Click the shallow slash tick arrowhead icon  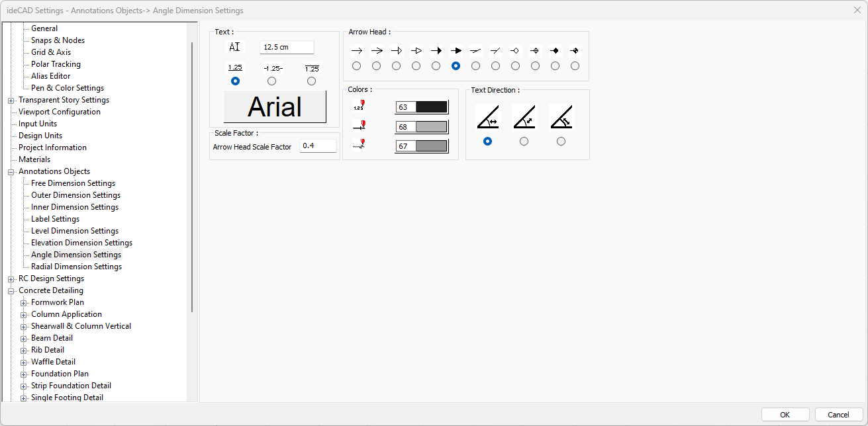(476, 50)
